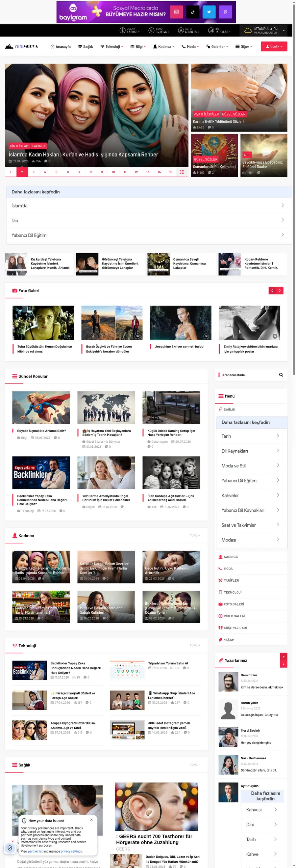Open Instagram icon in top banner
296x868 pixels.
[x=176, y=12]
